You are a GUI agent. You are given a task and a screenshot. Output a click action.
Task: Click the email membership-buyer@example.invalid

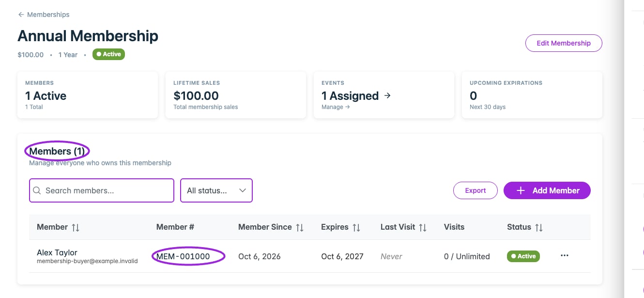(87, 261)
